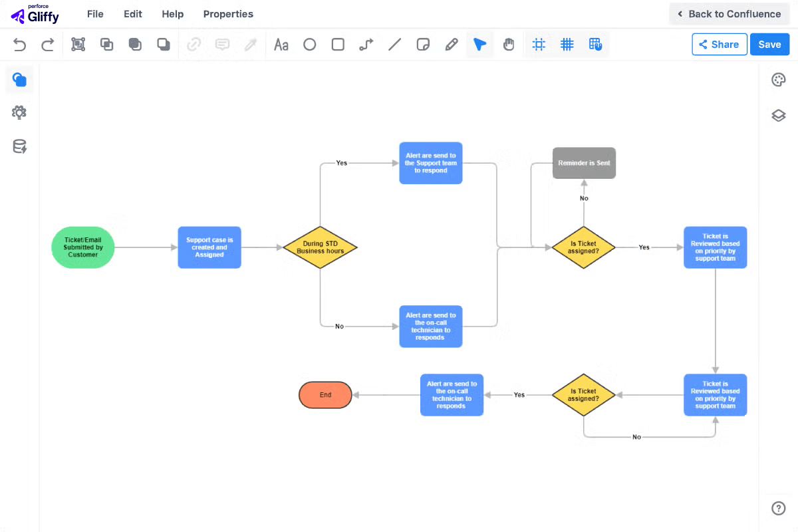798x532 pixels.
Task: Click the send to back icon
Action: pos(163,45)
